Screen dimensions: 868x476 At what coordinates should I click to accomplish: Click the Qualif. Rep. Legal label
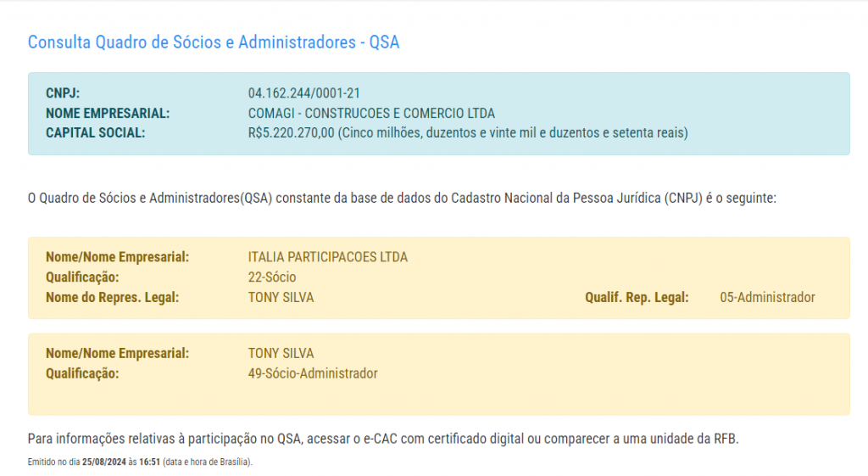point(637,297)
